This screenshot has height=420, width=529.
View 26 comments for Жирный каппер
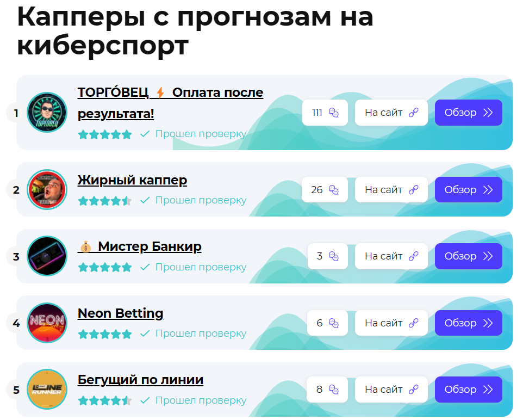coord(325,190)
